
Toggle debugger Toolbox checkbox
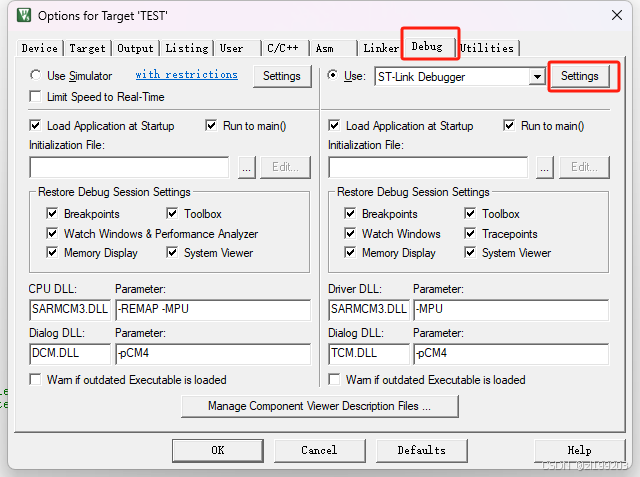click(x=470, y=213)
